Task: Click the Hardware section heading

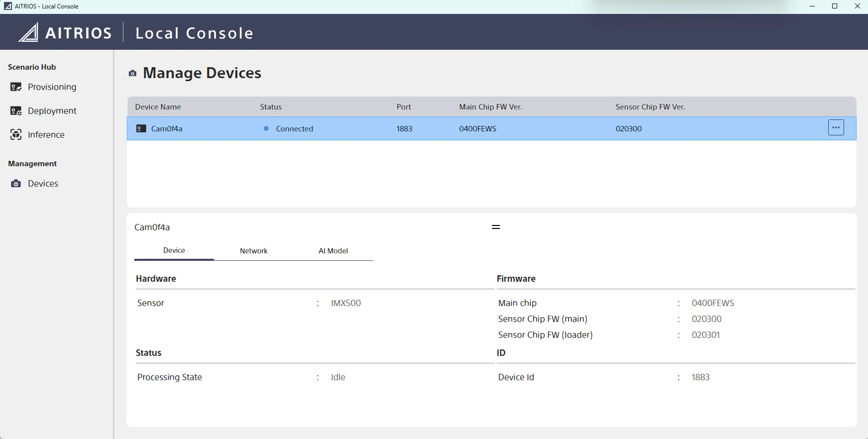Action: click(156, 279)
